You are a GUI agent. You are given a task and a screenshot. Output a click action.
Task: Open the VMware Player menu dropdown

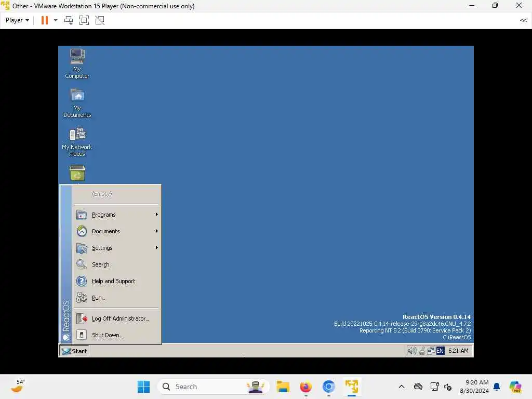coord(17,20)
